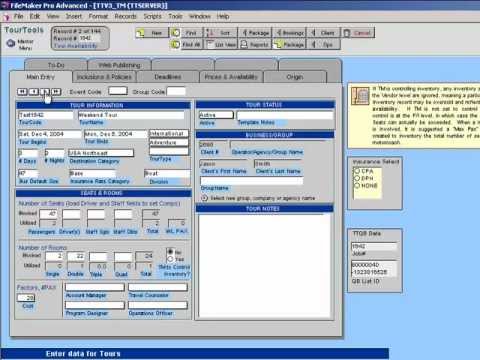Choose Yes for TM Control Inventory
The width and height of the screenshot is (480, 360).
click(x=170, y=259)
